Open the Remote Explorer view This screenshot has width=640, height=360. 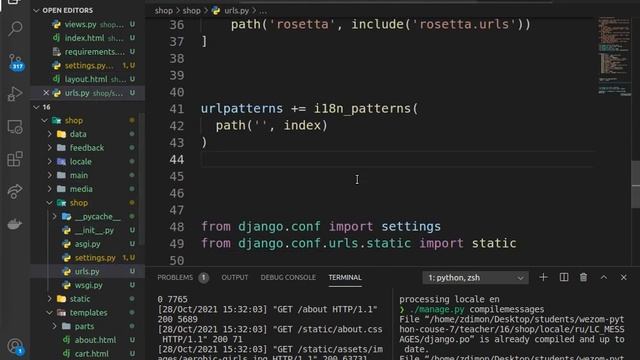15,127
